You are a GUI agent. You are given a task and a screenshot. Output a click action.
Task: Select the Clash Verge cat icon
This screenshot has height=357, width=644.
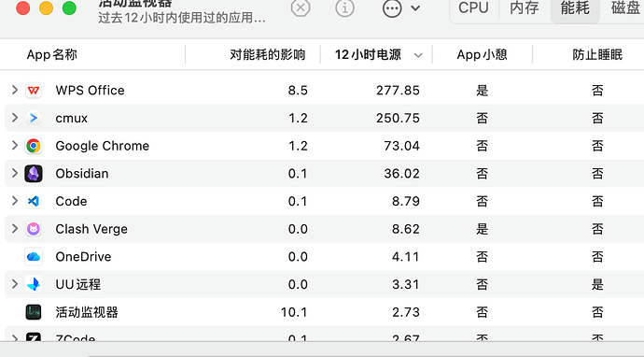click(34, 229)
